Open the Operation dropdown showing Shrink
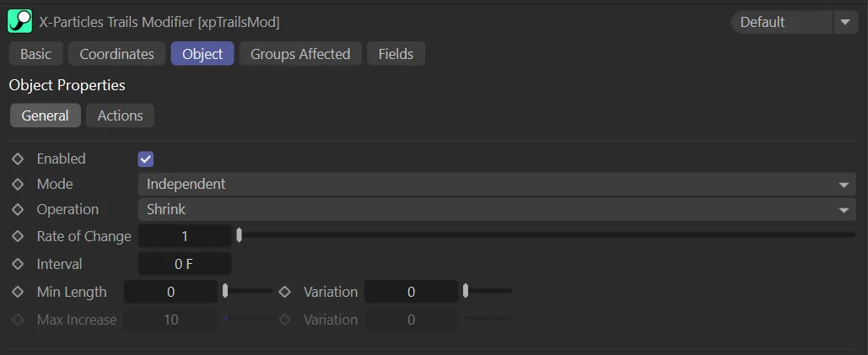Screen dimensions: 868x355 click(x=496, y=209)
